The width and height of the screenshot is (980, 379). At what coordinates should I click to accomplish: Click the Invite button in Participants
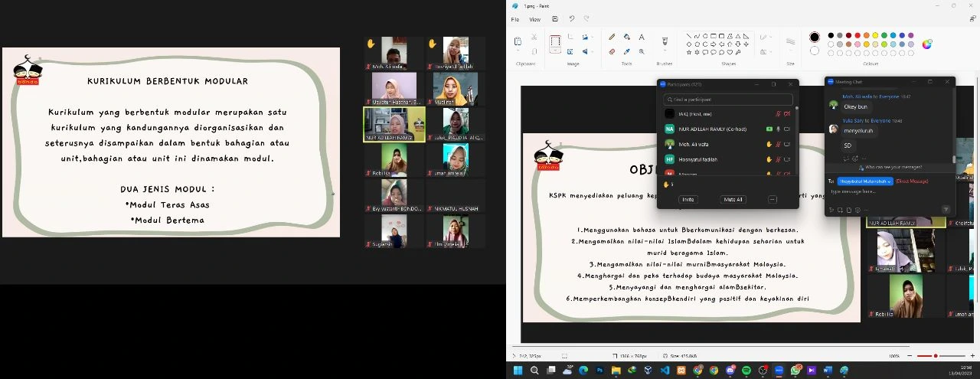(x=688, y=199)
